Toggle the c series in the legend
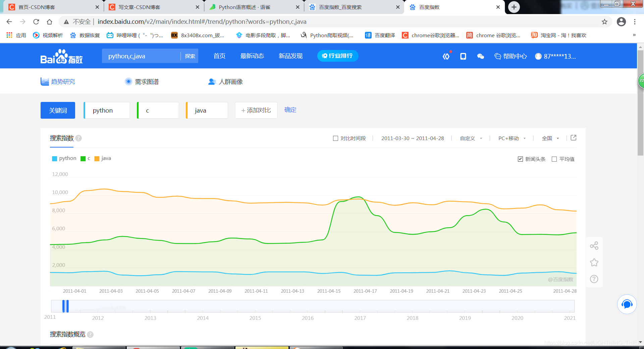The height and width of the screenshot is (349, 644). tap(86, 159)
